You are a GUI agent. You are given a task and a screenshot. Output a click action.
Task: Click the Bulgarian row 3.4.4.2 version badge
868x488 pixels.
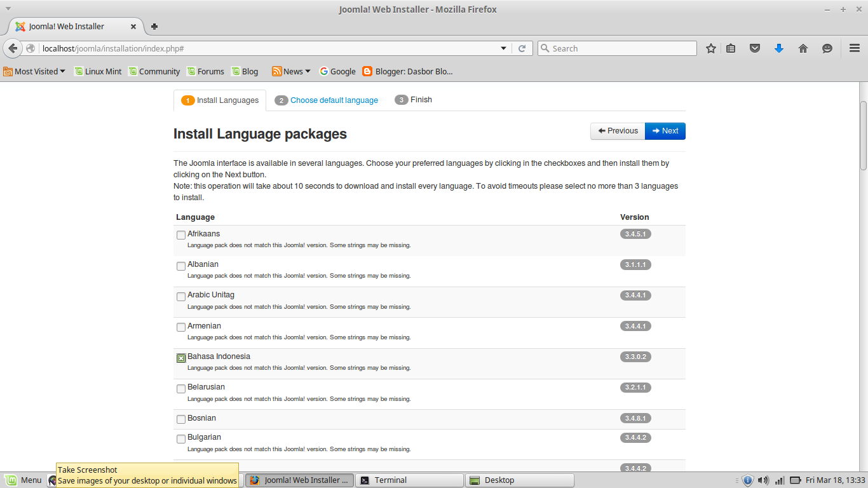point(635,437)
